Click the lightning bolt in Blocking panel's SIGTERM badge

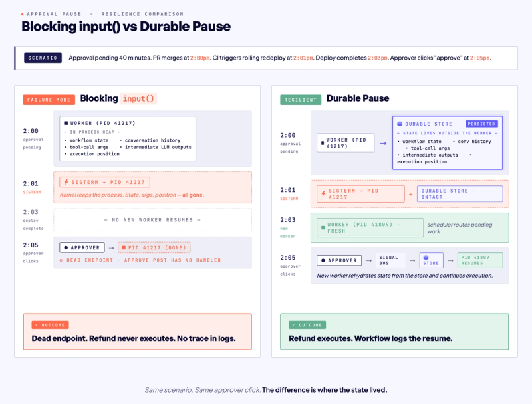[66, 182]
